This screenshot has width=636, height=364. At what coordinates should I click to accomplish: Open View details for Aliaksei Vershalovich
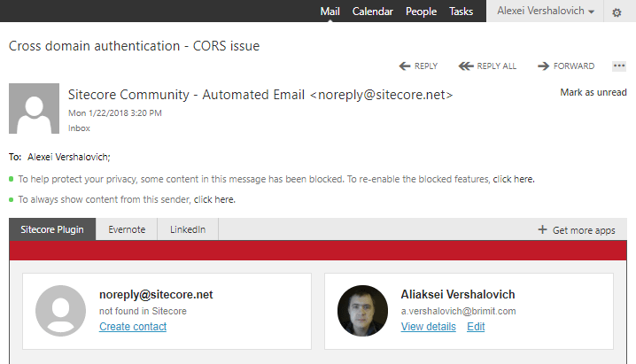click(429, 326)
